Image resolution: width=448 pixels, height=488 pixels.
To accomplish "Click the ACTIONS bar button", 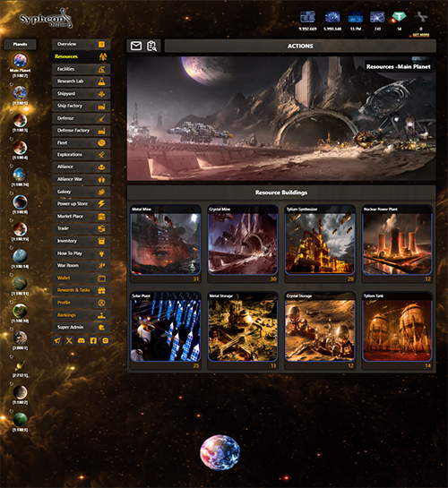I will click(x=300, y=46).
